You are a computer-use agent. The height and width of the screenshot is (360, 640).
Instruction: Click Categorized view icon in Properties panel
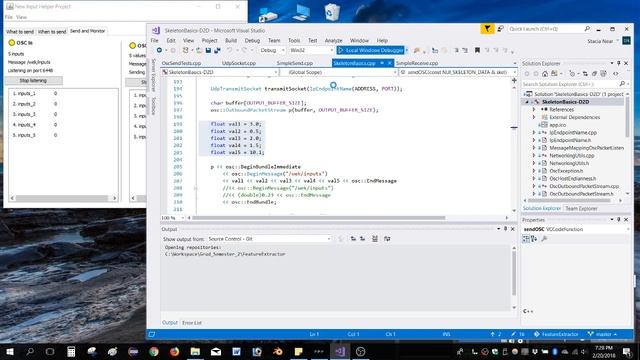tap(526, 239)
